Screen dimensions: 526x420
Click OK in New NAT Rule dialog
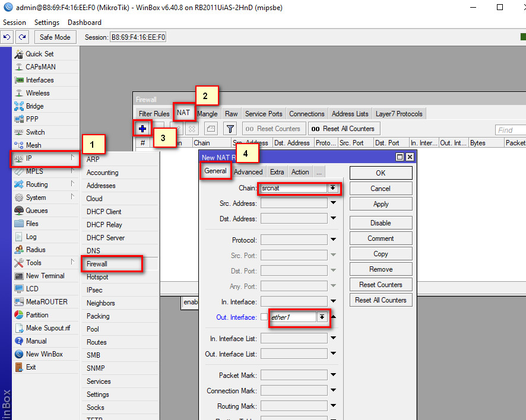point(381,173)
